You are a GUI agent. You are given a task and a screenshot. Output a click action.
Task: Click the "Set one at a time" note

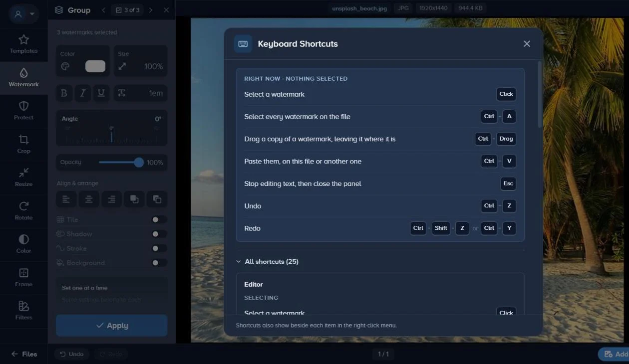click(x=84, y=288)
